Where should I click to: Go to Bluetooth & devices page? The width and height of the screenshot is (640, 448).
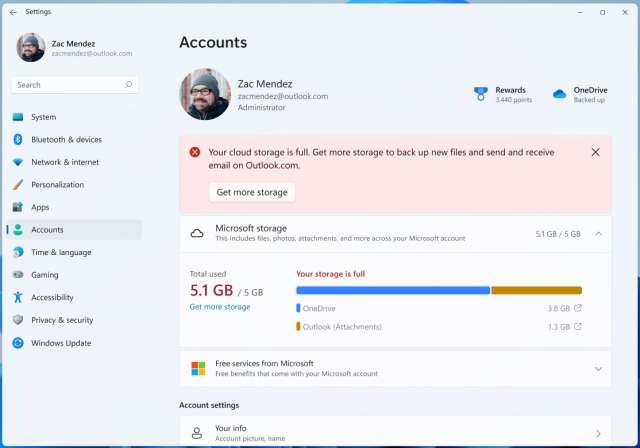(x=67, y=140)
